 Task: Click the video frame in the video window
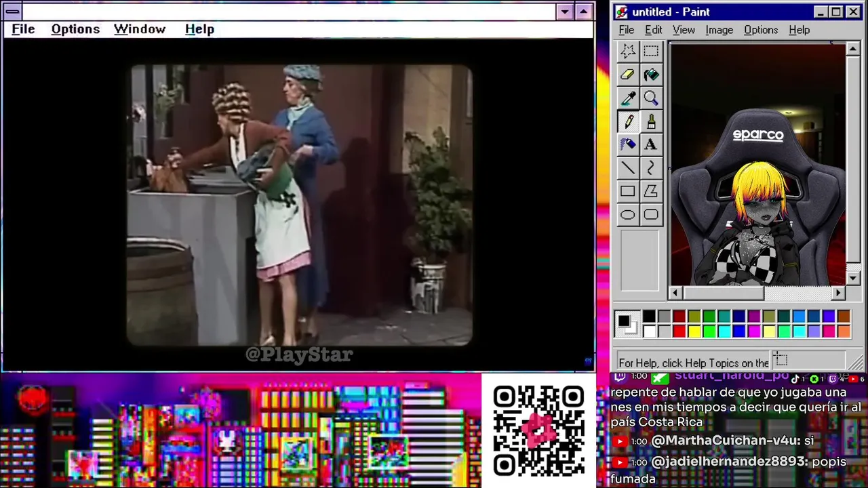pos(300,205)
